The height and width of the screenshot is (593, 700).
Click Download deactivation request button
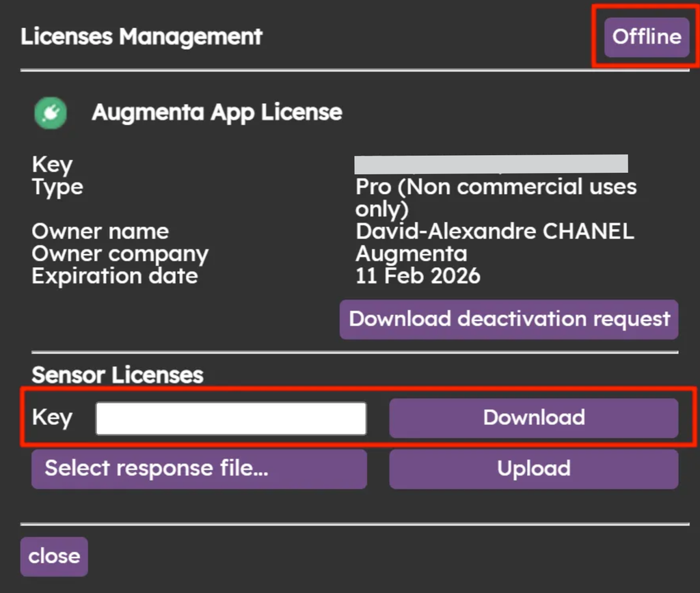pyautogui.click(x=509, y=319)
